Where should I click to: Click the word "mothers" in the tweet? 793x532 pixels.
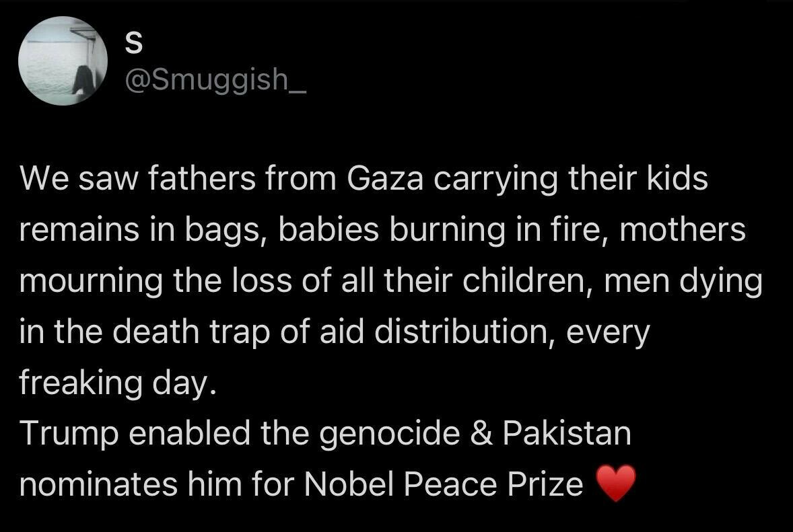[x=683, y=229]
